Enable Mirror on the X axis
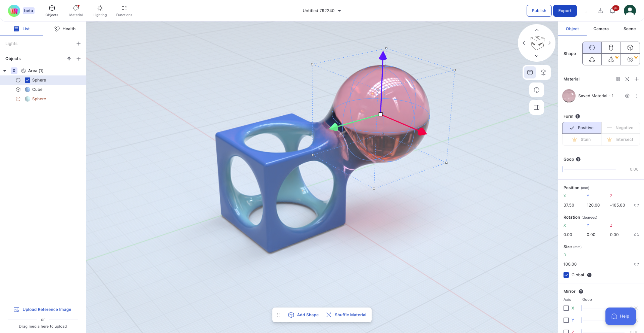 (566, 308)
